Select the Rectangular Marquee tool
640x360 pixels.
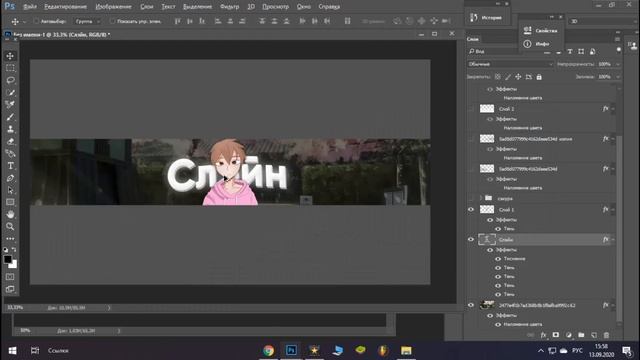[x=10, y=68]
